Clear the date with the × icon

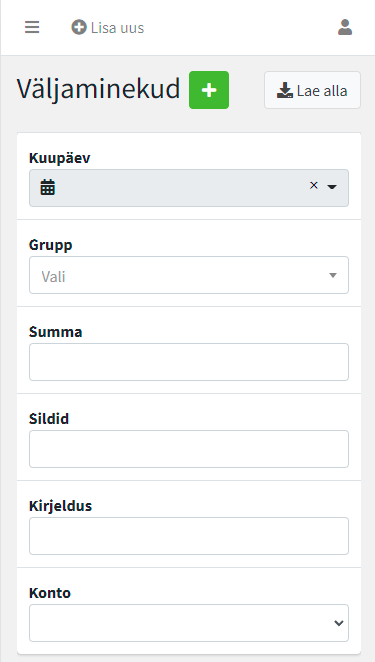[x=313, y=185]
